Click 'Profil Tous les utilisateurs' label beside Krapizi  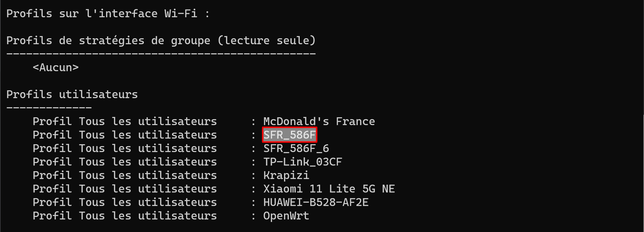click(x=125, y=175)
